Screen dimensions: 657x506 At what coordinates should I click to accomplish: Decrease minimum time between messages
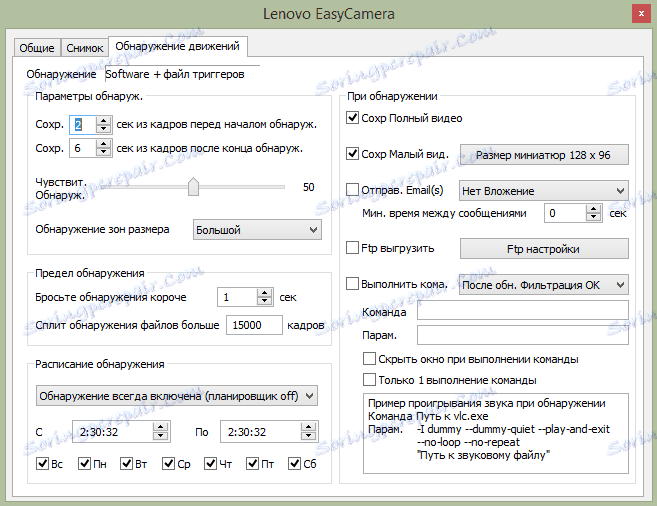(x=593, y=217)
